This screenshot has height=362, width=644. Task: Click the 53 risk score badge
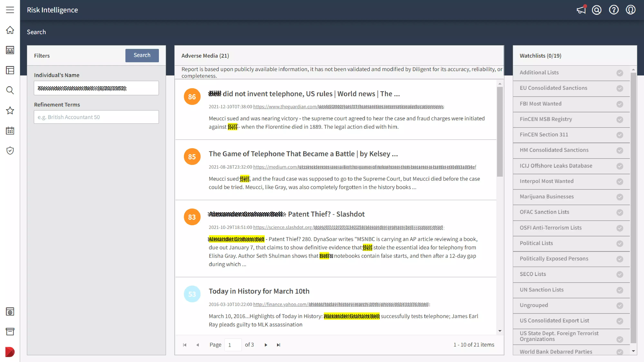192,294
